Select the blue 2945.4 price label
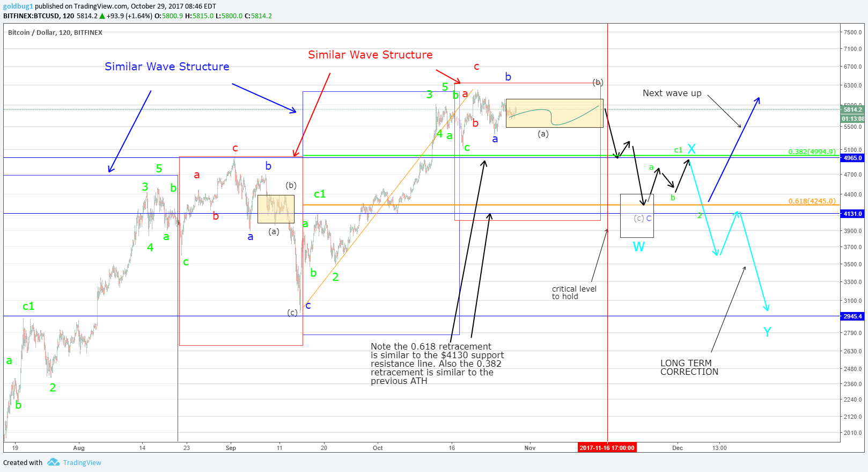The image size is (868, 472). coord(853,316)
